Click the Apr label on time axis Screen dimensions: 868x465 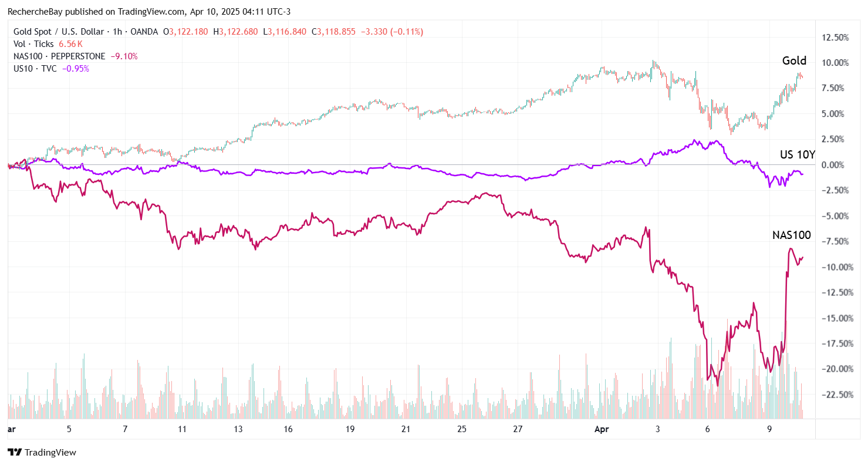(x=602, y=429)
